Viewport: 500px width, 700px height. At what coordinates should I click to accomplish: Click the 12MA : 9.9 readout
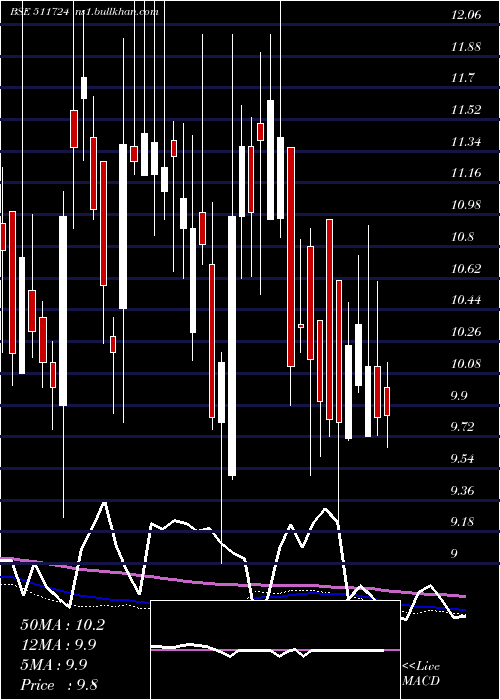(58, 645)
